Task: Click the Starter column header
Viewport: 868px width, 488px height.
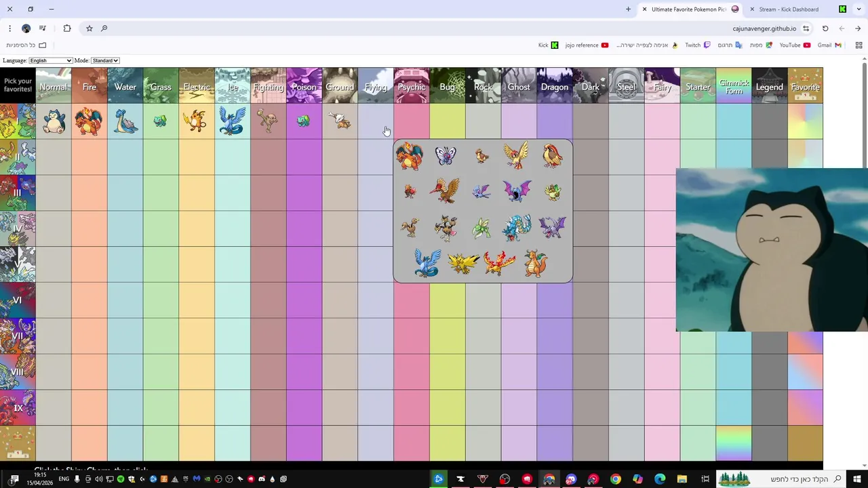Action: pos(698,85)
